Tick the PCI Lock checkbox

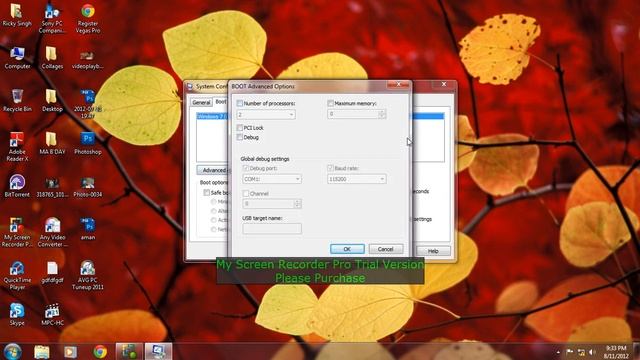[240, 128]
